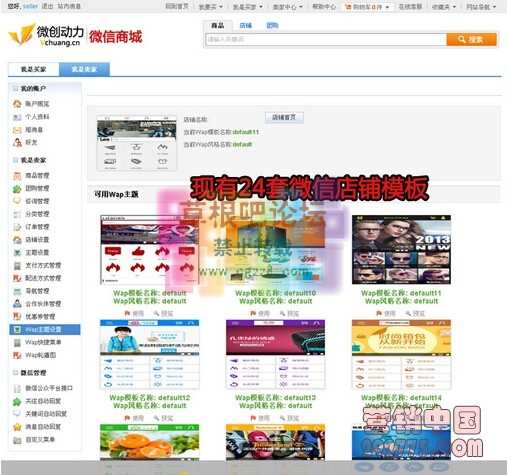507x475 pixels.
Task: Collapse the 微信管理 sidebar section
Action: click(15, 373)
